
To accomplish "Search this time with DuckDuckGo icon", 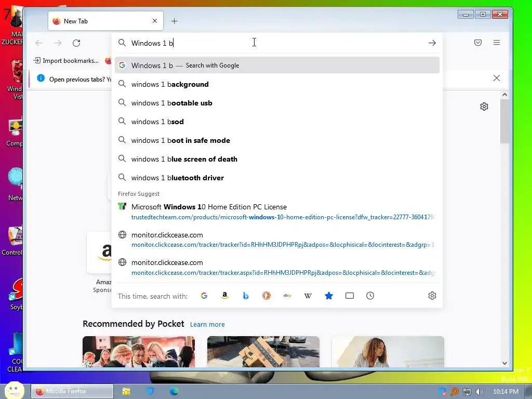I will [x=267, y=296].
